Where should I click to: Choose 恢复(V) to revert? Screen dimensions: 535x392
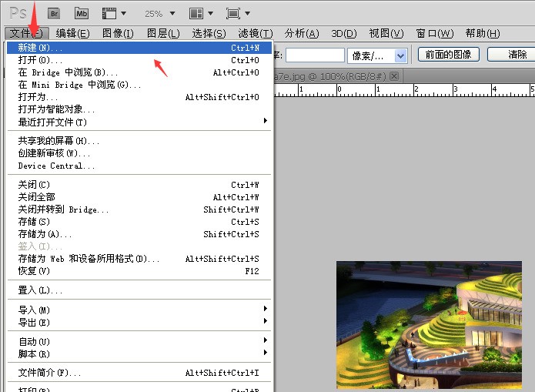click(x=139, y=271)
